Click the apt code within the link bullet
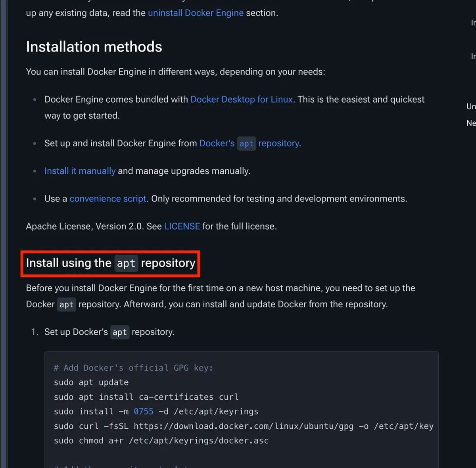This screenshot has width=476, height=468. point(246,144)
